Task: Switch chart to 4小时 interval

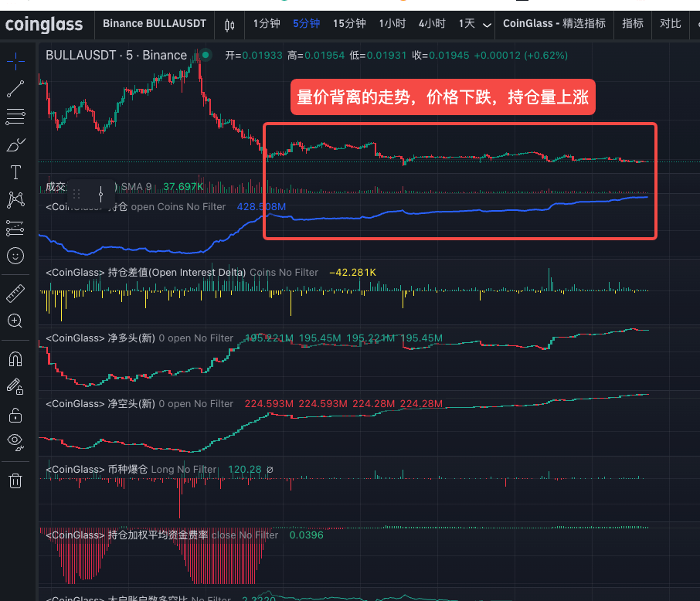Action: [x=432, y=24]
